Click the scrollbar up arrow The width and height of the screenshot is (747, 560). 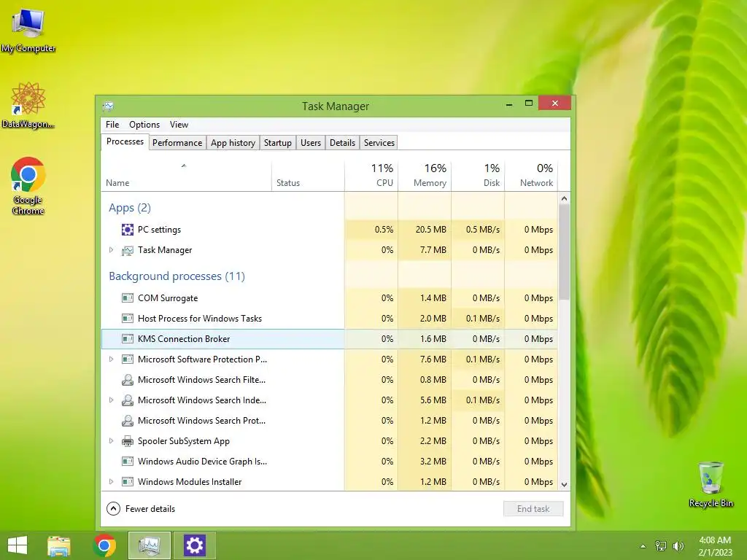(x=564, y=198)
